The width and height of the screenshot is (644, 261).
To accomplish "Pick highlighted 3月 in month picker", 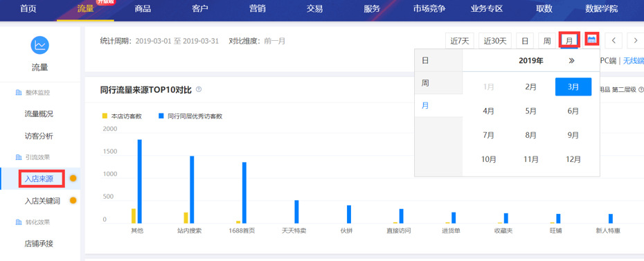I will click(x=573, y=87).
